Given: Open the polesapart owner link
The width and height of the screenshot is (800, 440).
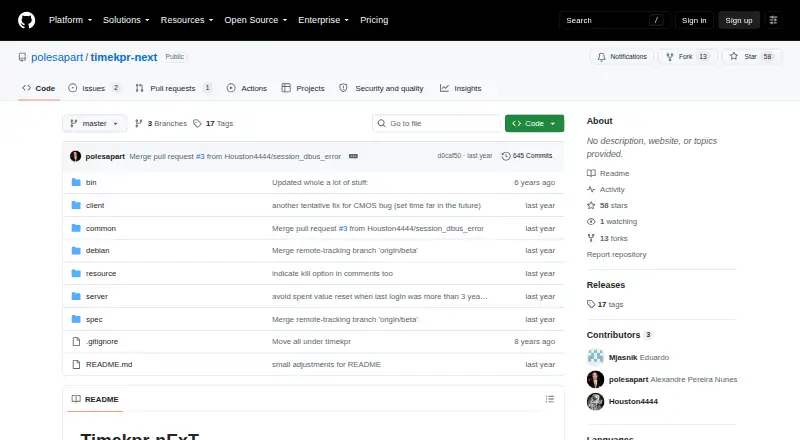Looking at the screenshot, I should 57,57.
